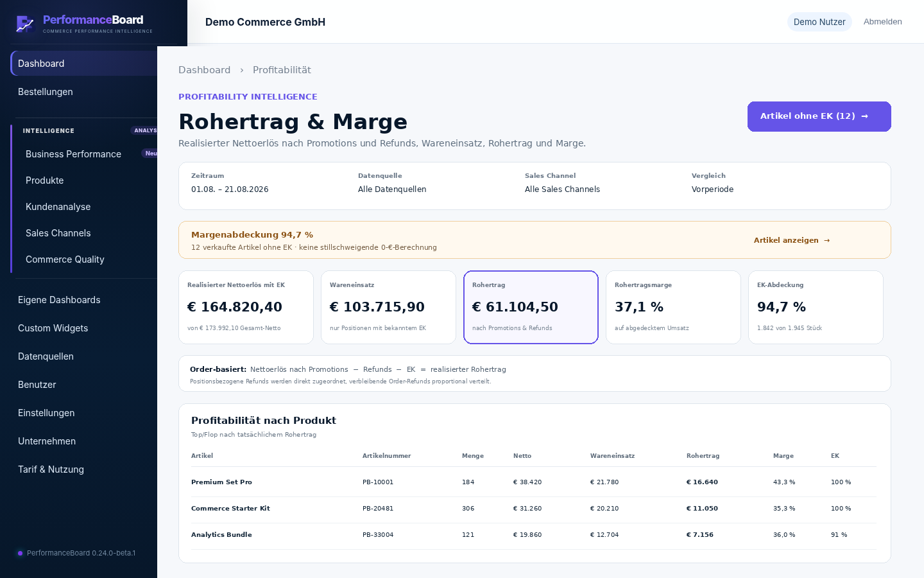Viewport: 924px width, 578px height.
Task: Select the Realisierter Nettoerlös mit EK card
Action: 246,307
